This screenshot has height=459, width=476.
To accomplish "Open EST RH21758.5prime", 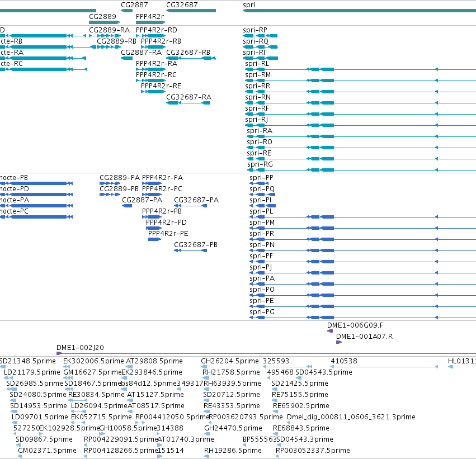I will click(232, 373).
